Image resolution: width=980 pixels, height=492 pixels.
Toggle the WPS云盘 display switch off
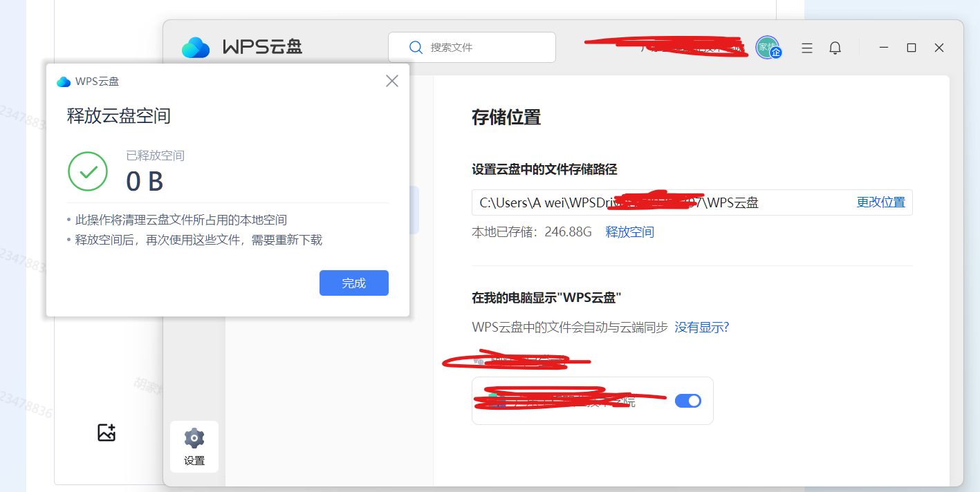pyautogui.click(x=688, y=401)
